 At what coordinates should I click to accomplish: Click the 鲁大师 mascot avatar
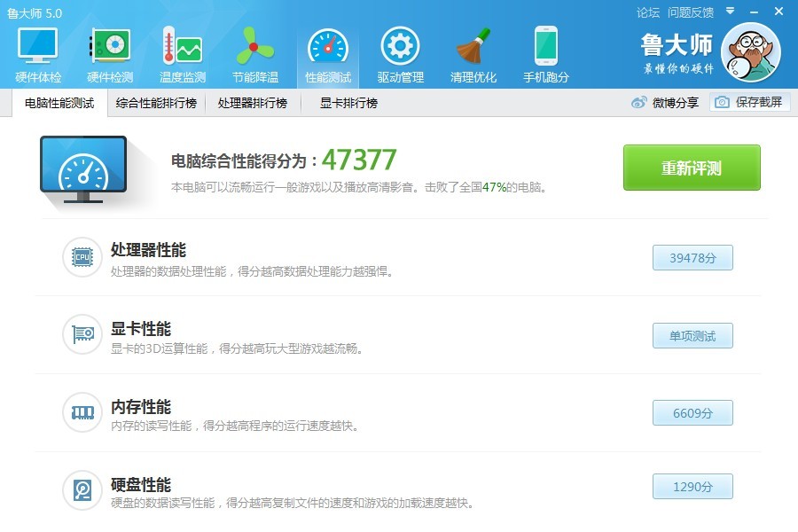tap(751, 52)
